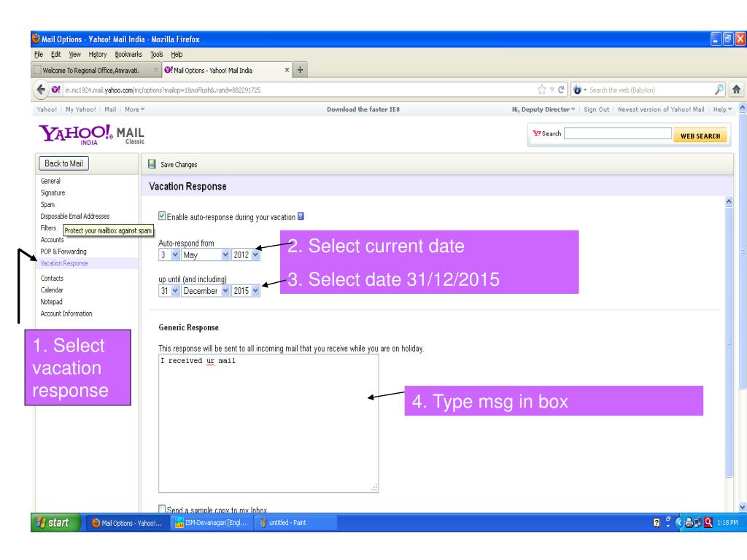Click Save Changes text button
This screenshot has height=560, width=747.
pyautogui.click(x=179, y=164)
